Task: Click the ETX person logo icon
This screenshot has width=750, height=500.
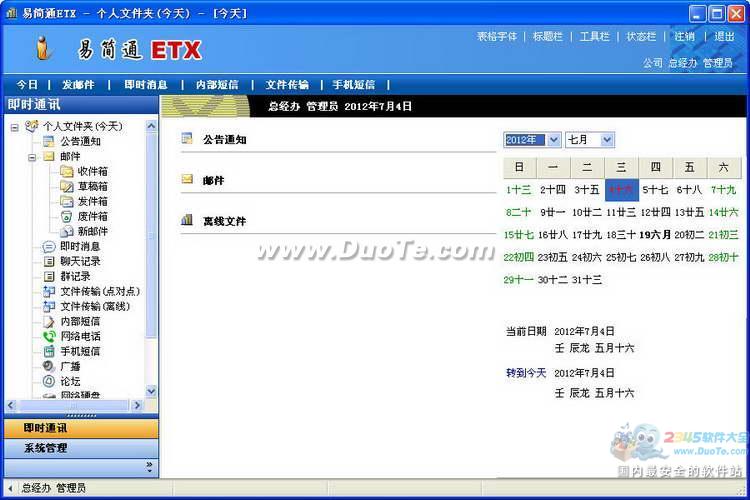Action: pyautogui.click(x=44, y=48)
